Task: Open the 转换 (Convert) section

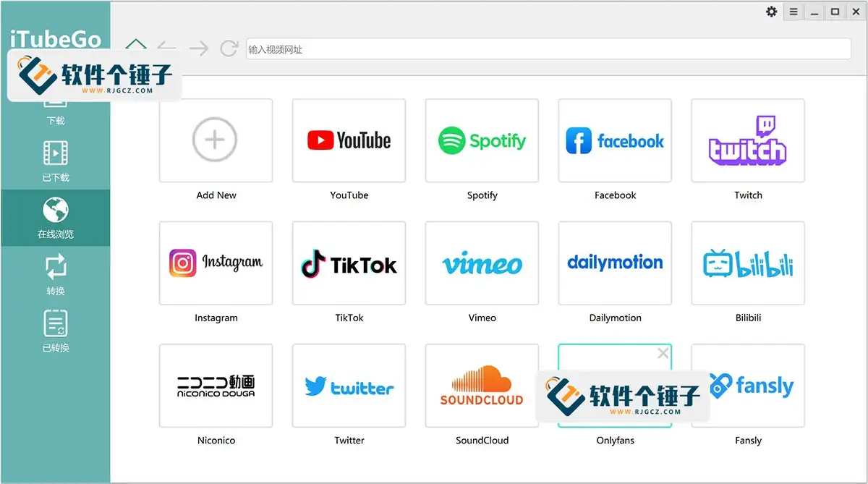Action: tap(56, 273)
